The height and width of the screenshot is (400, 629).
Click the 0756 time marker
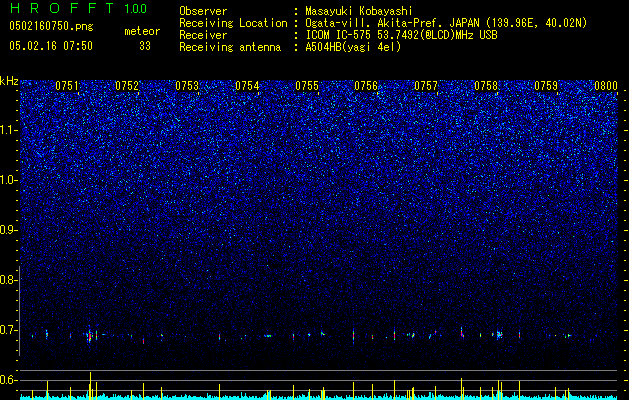click(366, 86)
